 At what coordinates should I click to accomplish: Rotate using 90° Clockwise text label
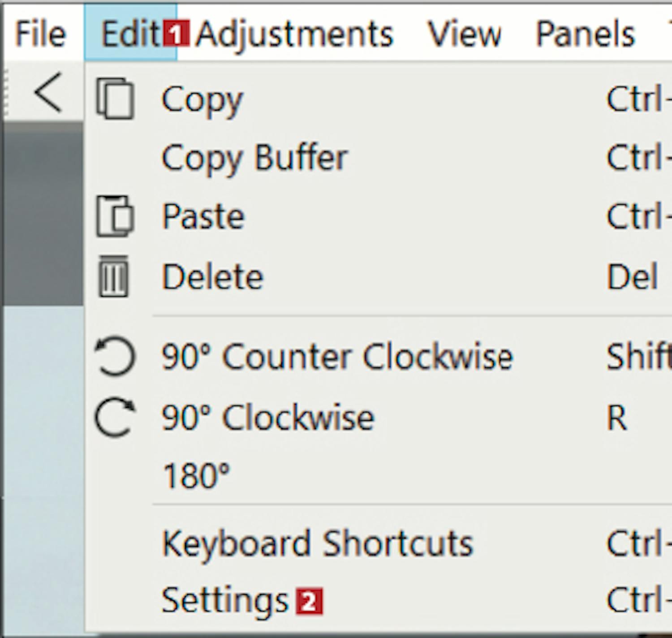pos(268,418)
